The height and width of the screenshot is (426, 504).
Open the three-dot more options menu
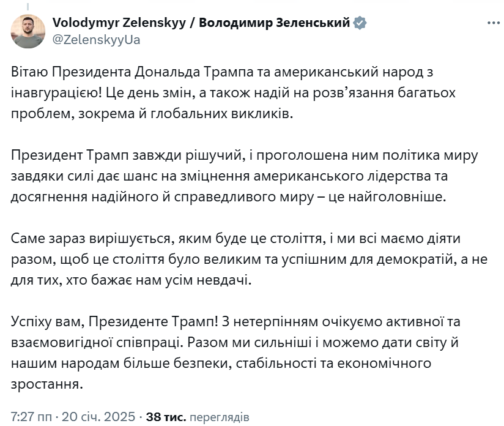(493, 23)
